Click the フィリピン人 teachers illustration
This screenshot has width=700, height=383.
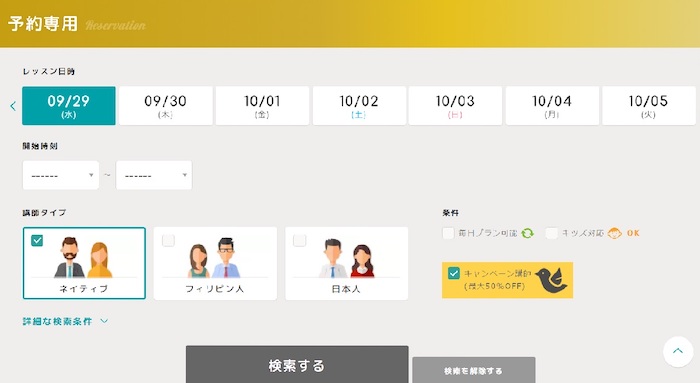click(215, 257)
